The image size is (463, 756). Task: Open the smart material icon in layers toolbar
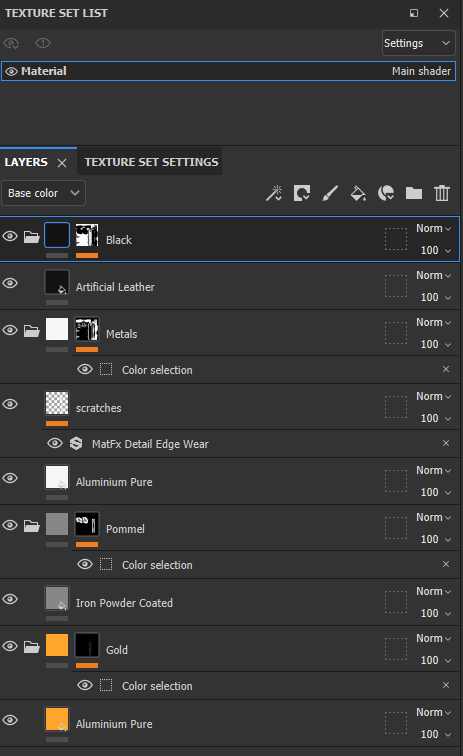(386, 193)
